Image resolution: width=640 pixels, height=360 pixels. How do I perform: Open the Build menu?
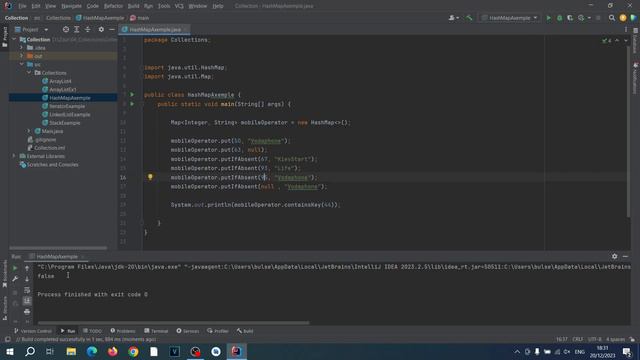[133, 6]
